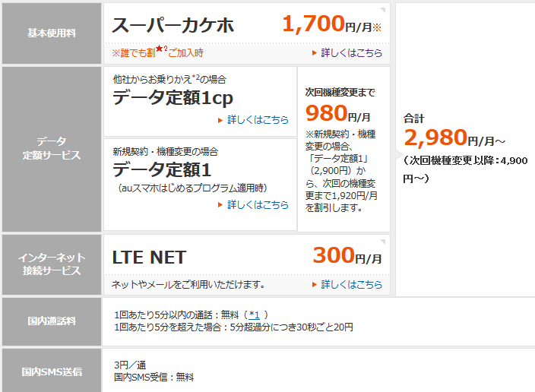Click the データ定額サービス row header
535x392 pixels.
[x=52, y=149]
